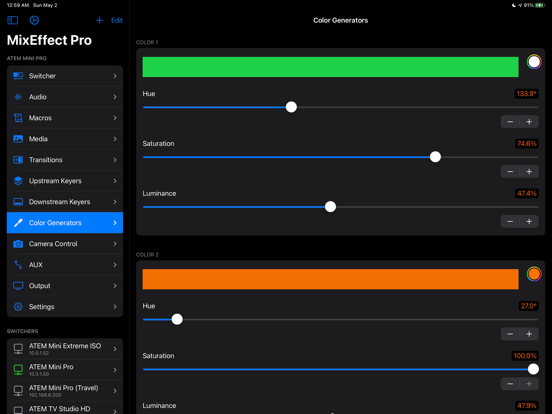Click Color 2 Saturation slider knob
Image resolution: width=552 pixels, height=414 pixels.
pos(533,369)
